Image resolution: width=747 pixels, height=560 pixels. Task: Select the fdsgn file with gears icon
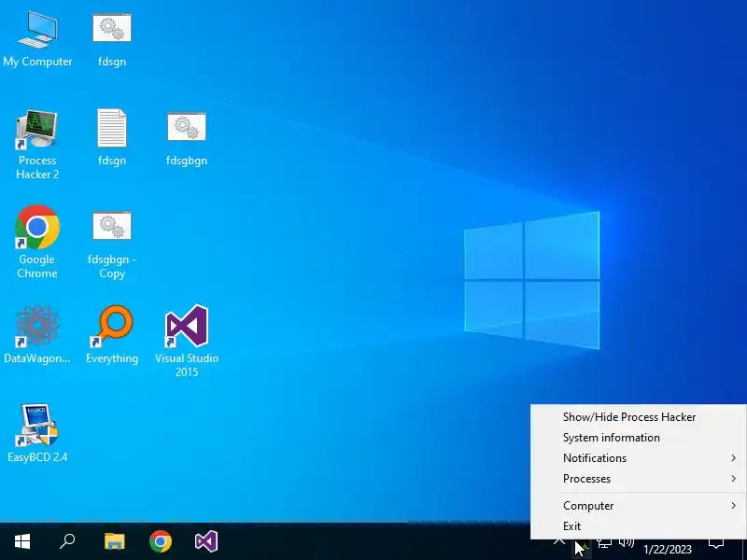pos(112,40)
